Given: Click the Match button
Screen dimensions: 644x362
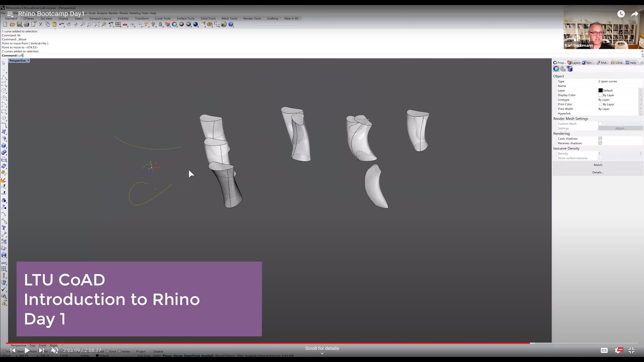Looking at the screenshot, I should coord(598,165).
